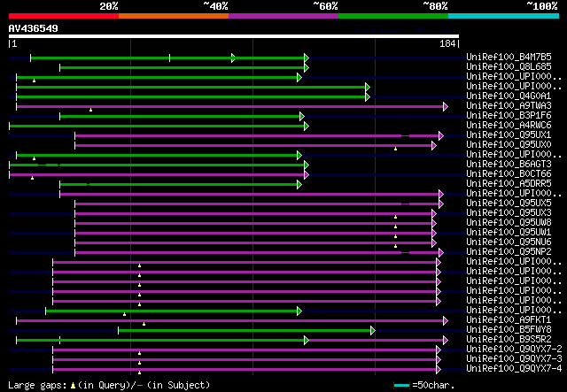The height and width of the screenshot is (392, 567).
Task: Click the UniRef100_B9S5R2 label
Action: coord(509,340)
